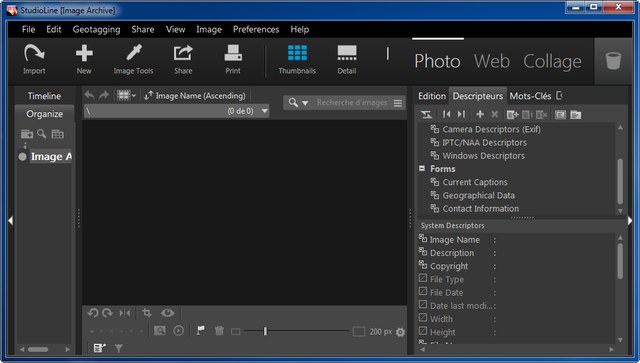640x363 pixels.
Task: Click the folder icon in Descripteurs toolbar
Action: click(576, 115)
